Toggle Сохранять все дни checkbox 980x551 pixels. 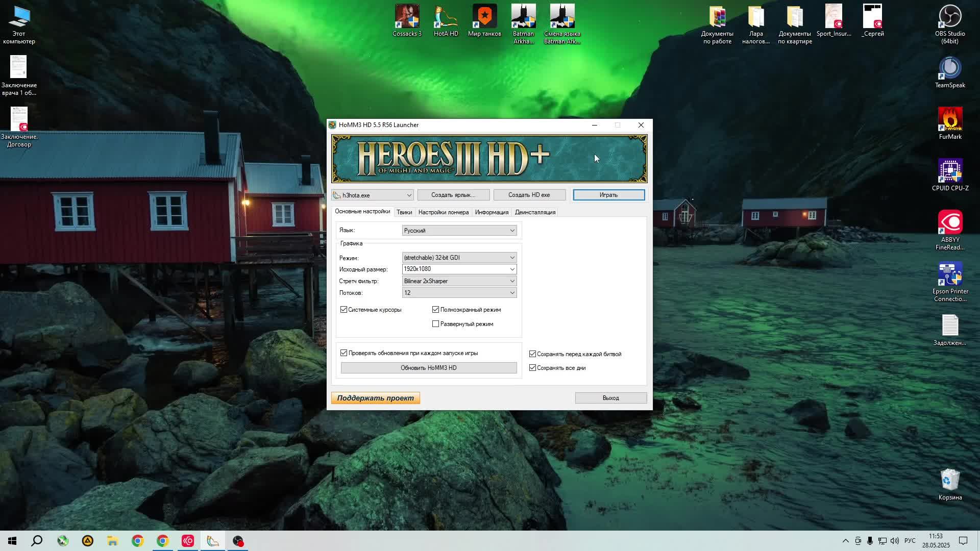click(532, 368)
